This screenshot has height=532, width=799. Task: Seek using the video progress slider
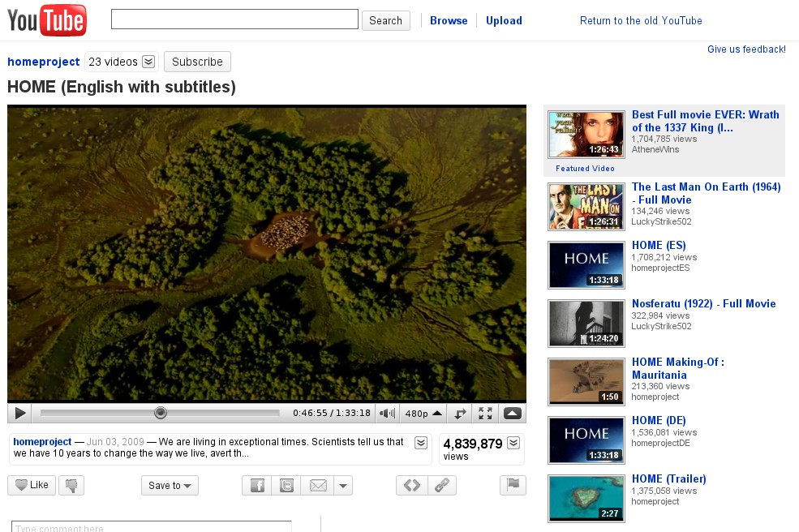coord(160,413)
